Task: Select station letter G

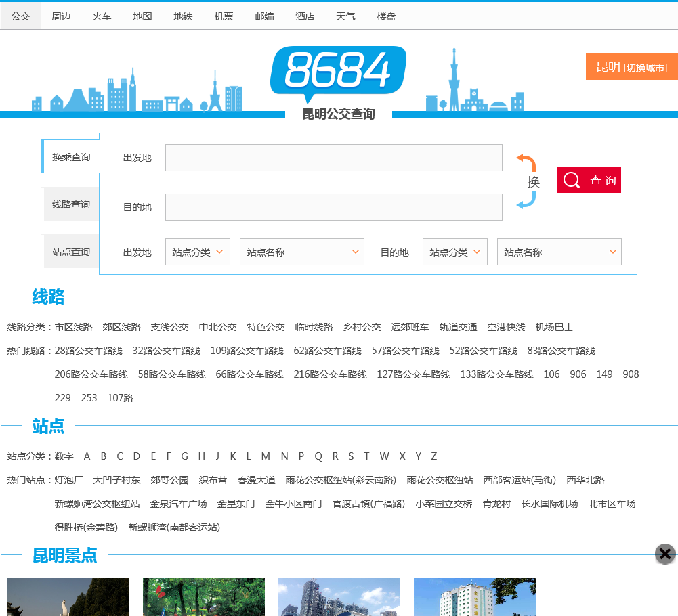Action: click(x=185, y=456)
